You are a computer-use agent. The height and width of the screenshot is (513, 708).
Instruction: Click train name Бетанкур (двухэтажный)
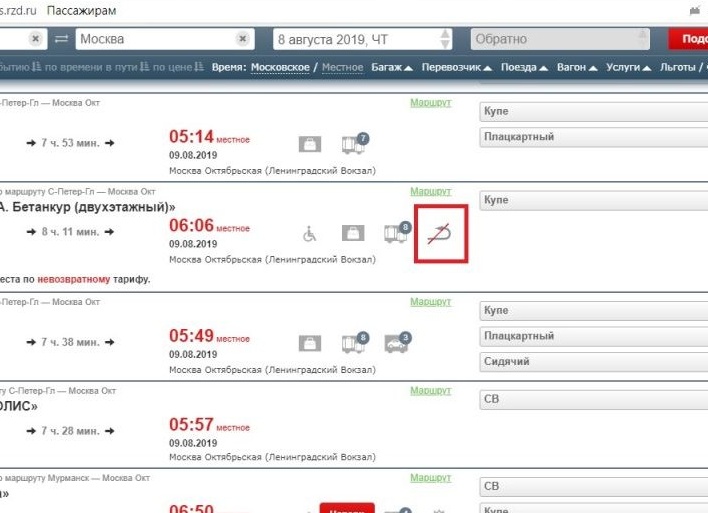94,207
